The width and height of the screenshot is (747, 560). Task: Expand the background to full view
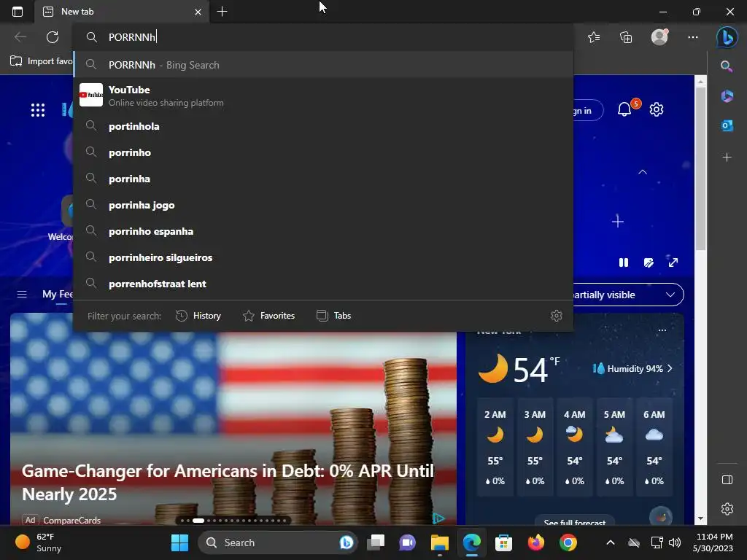click(x=673, y=262)
